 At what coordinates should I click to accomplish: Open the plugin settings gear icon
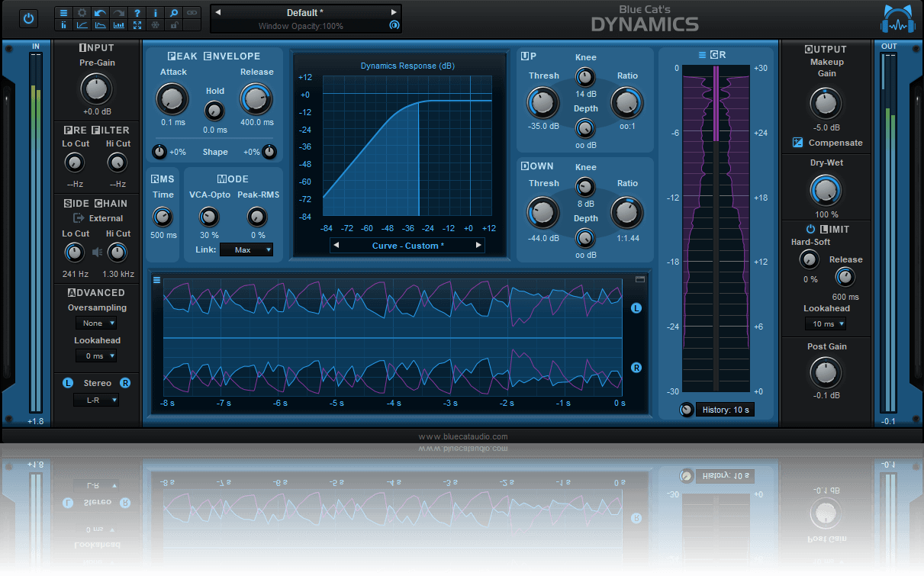[x=82, y=12]
